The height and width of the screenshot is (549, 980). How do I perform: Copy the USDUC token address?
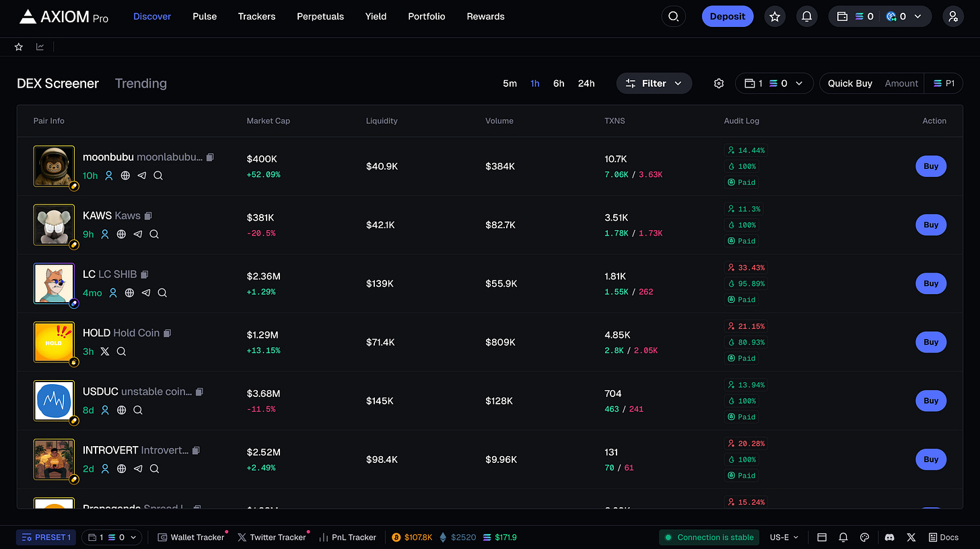click(x=199, y=391)
